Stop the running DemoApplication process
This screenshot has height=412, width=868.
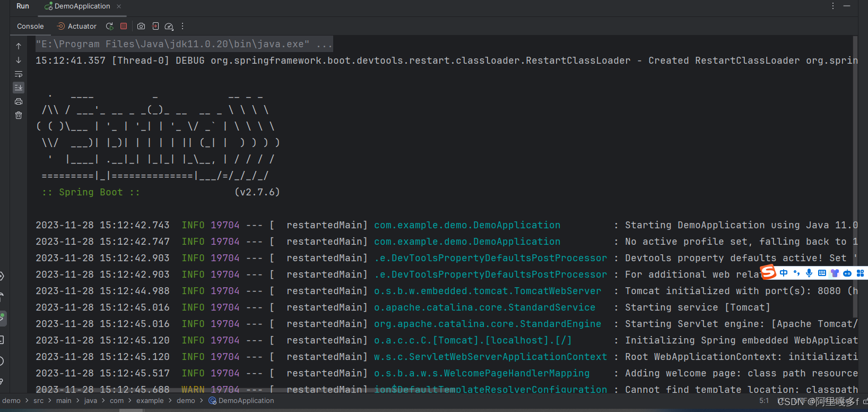pos(124,26)
